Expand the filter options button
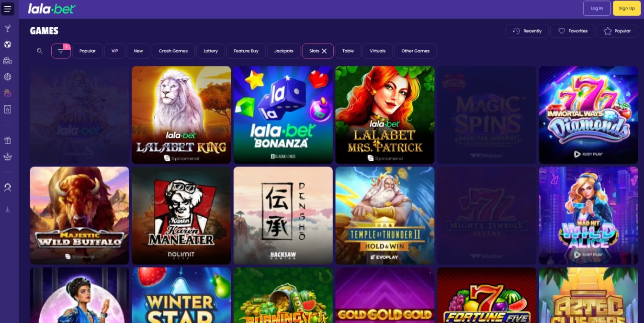Image resolution: width=644 pixels, height=323 pixels. (61, 51)
